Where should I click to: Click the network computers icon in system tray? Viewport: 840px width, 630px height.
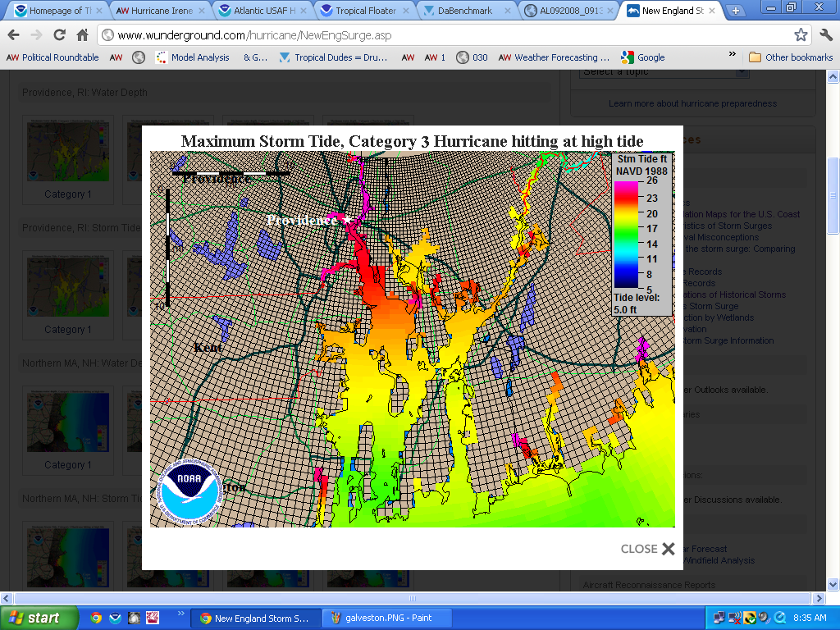(x=719, y=619)
